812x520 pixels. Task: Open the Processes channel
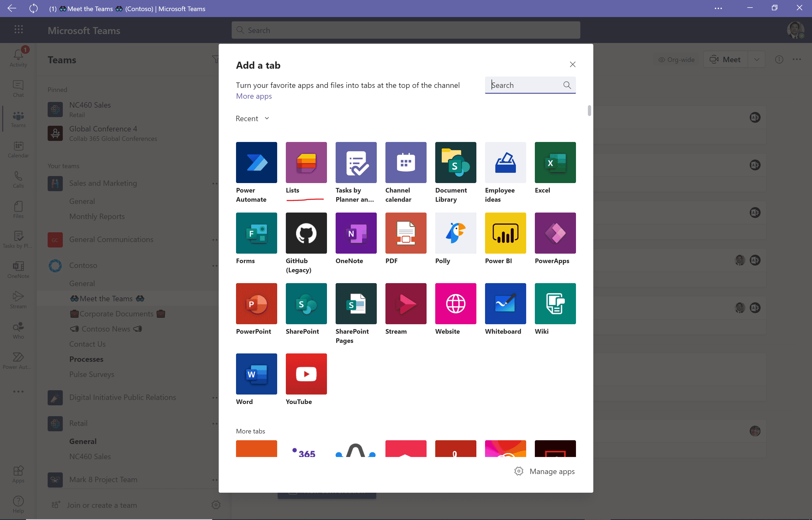coord(86,359)
